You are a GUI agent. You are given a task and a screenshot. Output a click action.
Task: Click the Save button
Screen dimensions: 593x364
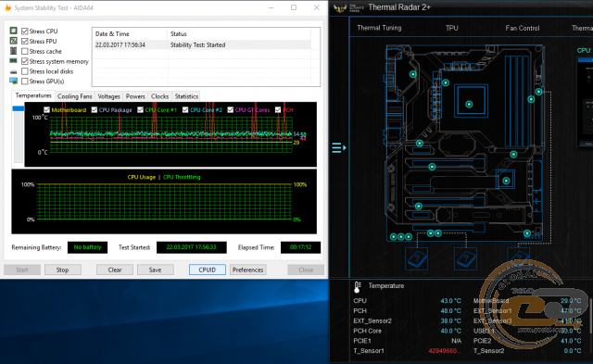pos(155,270)
